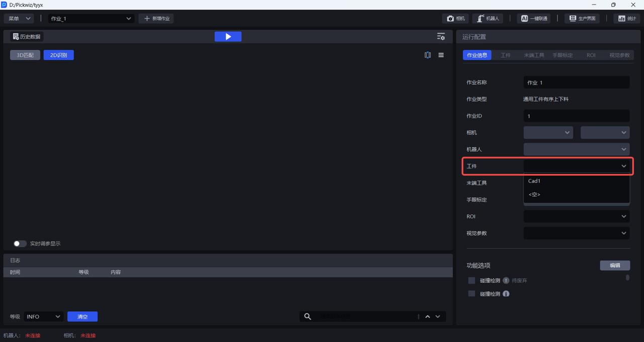This screenshot has height=342, width=644.
Task: Open the robot (机器人) settings
Action: coord(488,19)
